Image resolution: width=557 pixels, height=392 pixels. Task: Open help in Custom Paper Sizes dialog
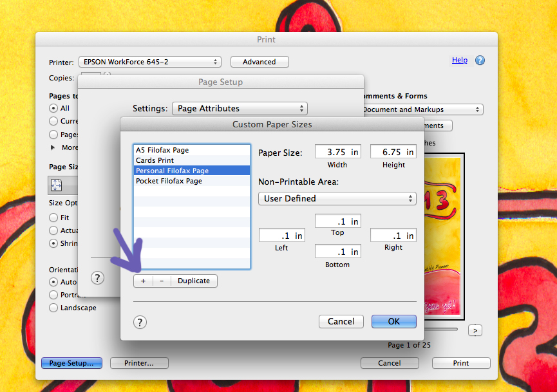(x=140, y=322)
